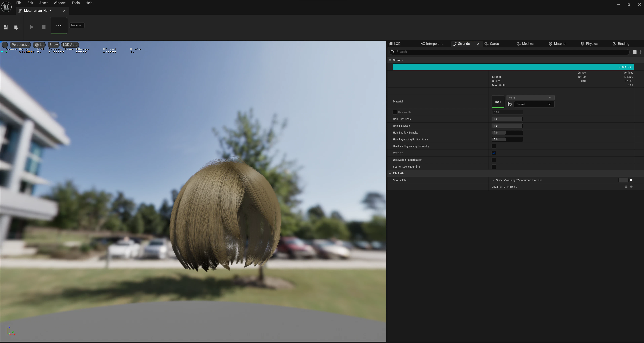Enable the Hair Width override checkbox

click(x=395, y=112)
